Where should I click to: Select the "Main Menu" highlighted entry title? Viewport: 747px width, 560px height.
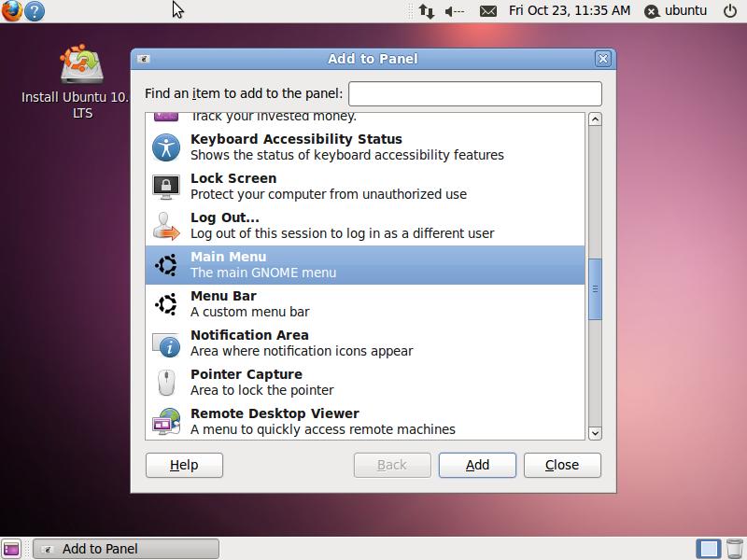(228, 257)
